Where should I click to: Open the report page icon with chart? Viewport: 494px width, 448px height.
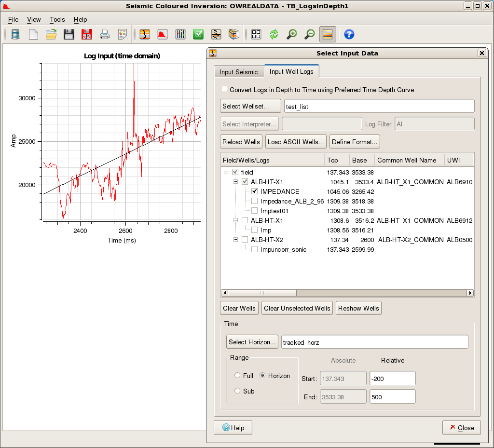[123, 34]
